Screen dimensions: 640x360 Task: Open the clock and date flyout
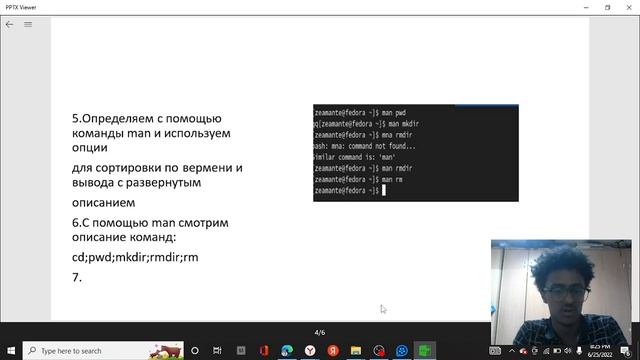pyautogui.click(x=600, y=351)
